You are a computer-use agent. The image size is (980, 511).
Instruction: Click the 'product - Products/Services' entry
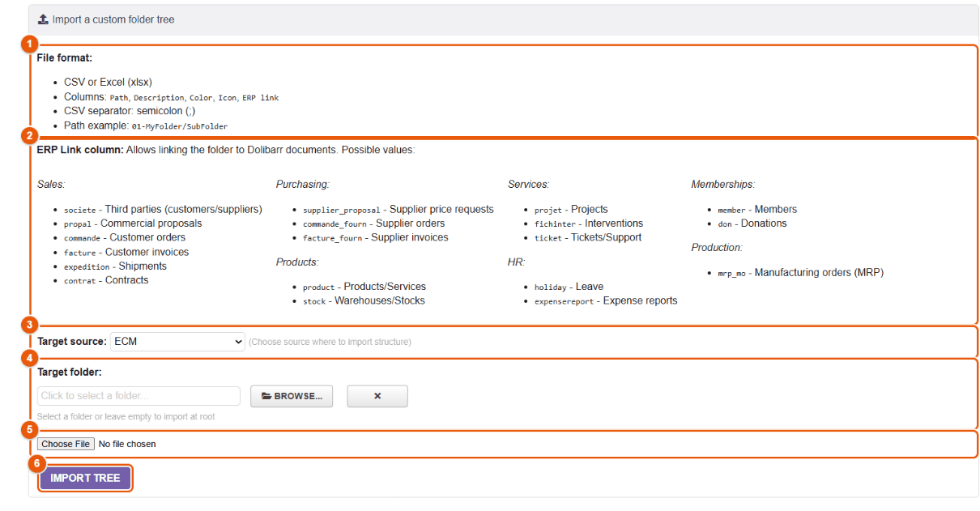click(364, 287)
